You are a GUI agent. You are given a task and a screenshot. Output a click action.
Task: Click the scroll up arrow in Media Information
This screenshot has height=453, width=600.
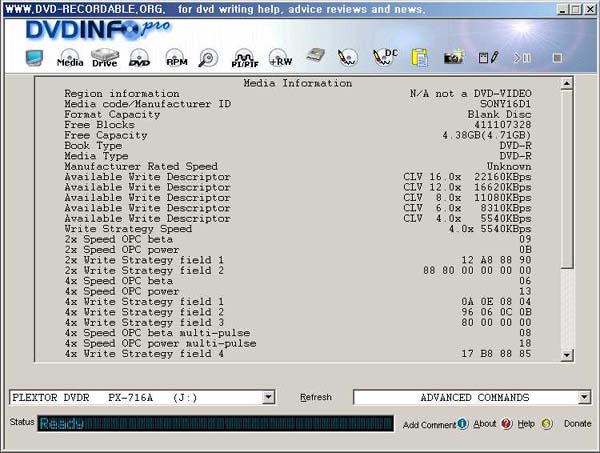pos(566,83)
